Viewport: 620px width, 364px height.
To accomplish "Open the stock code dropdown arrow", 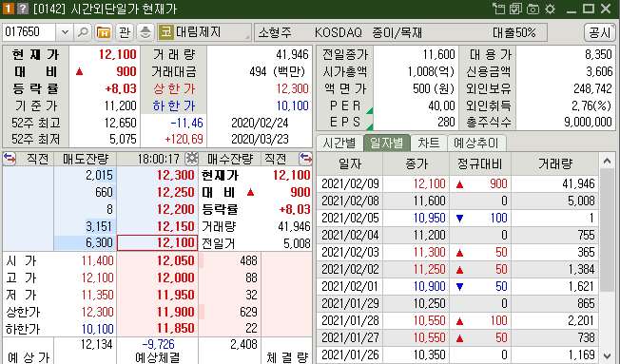I will point(65,32).
